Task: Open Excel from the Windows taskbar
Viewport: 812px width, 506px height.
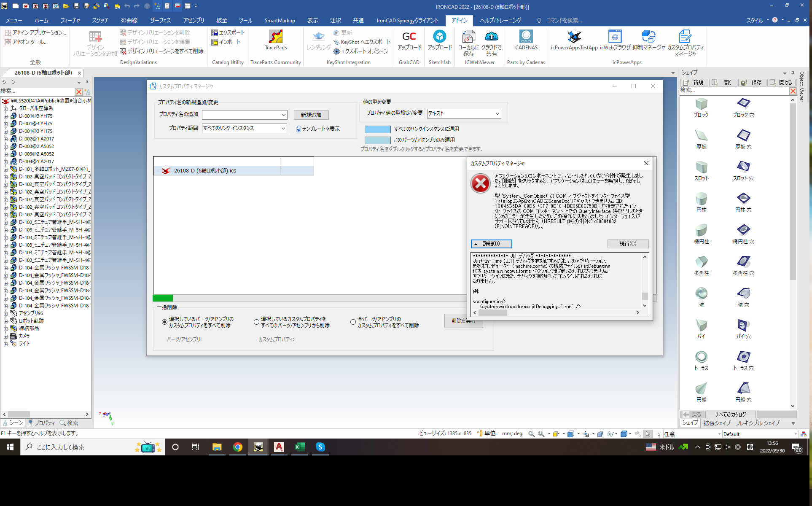Action: [x=299, y=447]
